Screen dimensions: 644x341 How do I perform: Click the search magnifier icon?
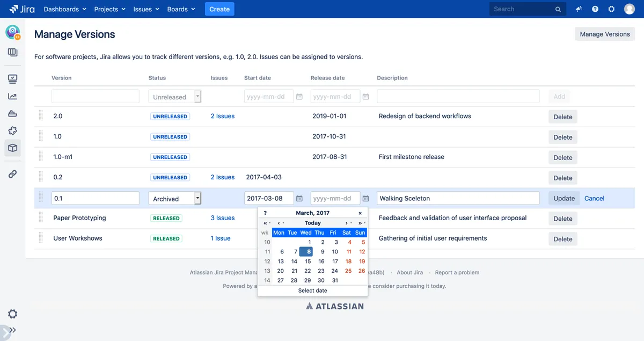(x=558, y=9)
